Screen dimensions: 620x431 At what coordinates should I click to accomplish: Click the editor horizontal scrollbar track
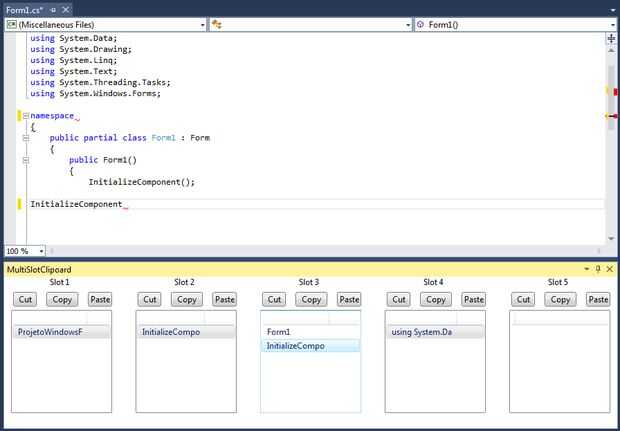(x=324, y=251)
